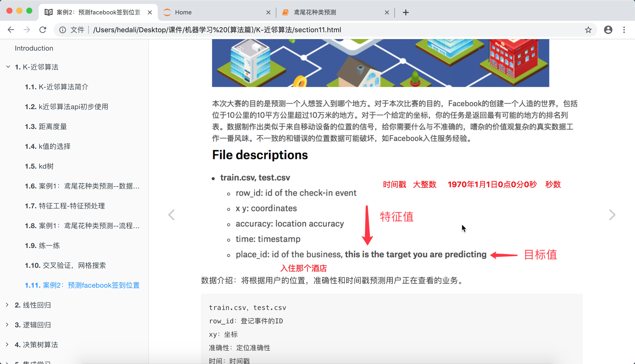The image size is (635, 364).
Task: Go to the previous page with the left chevron
Action: coord(172,215)
